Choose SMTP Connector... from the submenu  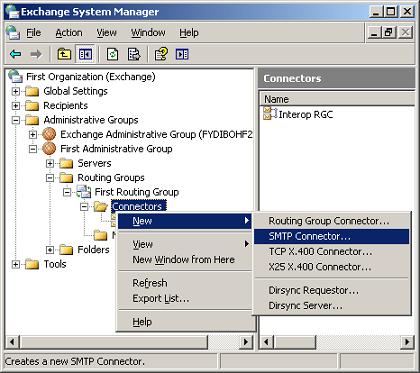tap(332, 236)
